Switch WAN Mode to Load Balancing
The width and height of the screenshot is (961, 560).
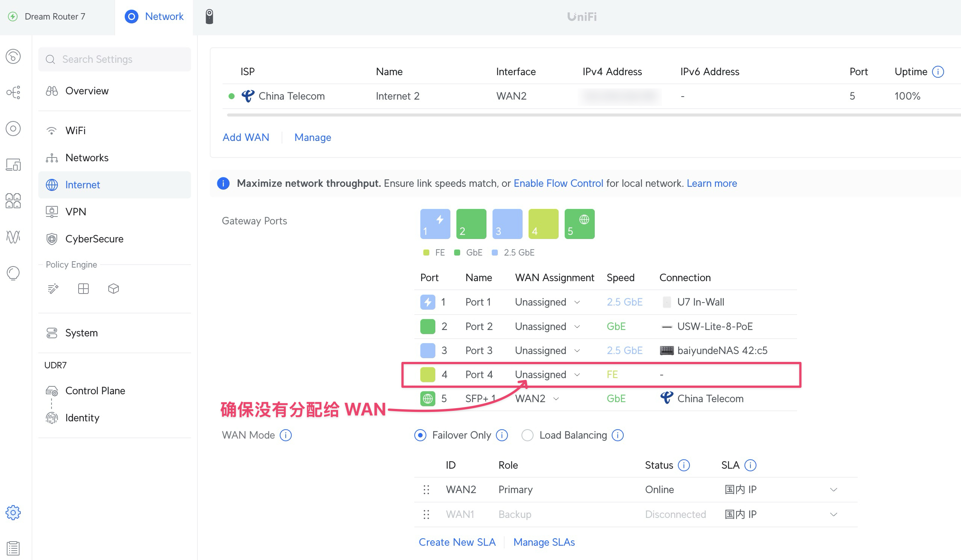(x=527, y=435)
